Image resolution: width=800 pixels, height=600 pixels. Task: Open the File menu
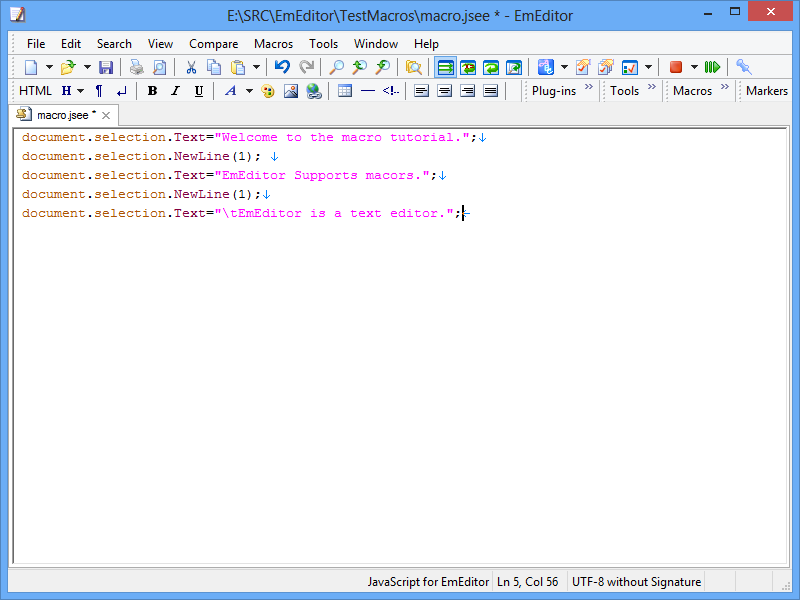(36, 44)
